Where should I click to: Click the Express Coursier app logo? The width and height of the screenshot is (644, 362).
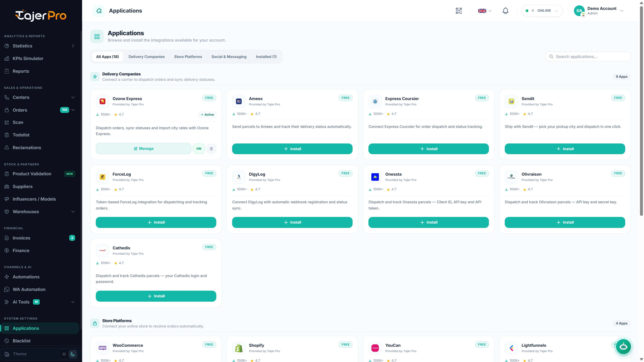pos(375,101)
